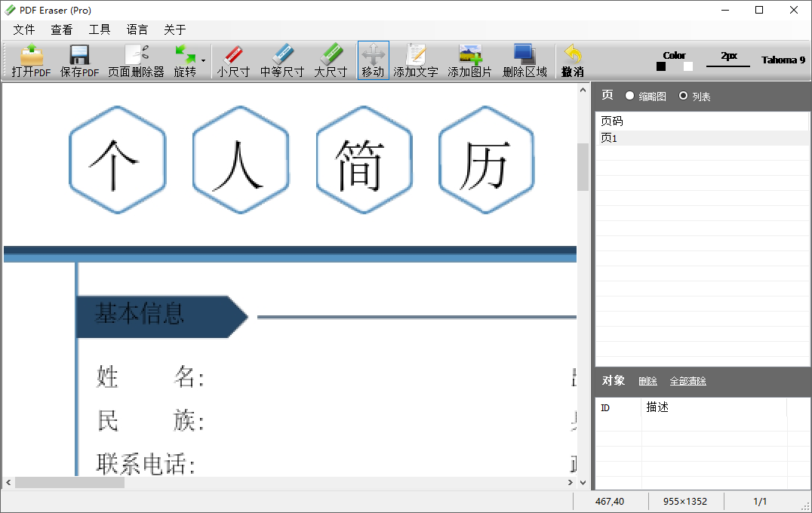Rotate the page with 旋转
Image resolution: width=812 pixels, height=513 pixels.
185,60
